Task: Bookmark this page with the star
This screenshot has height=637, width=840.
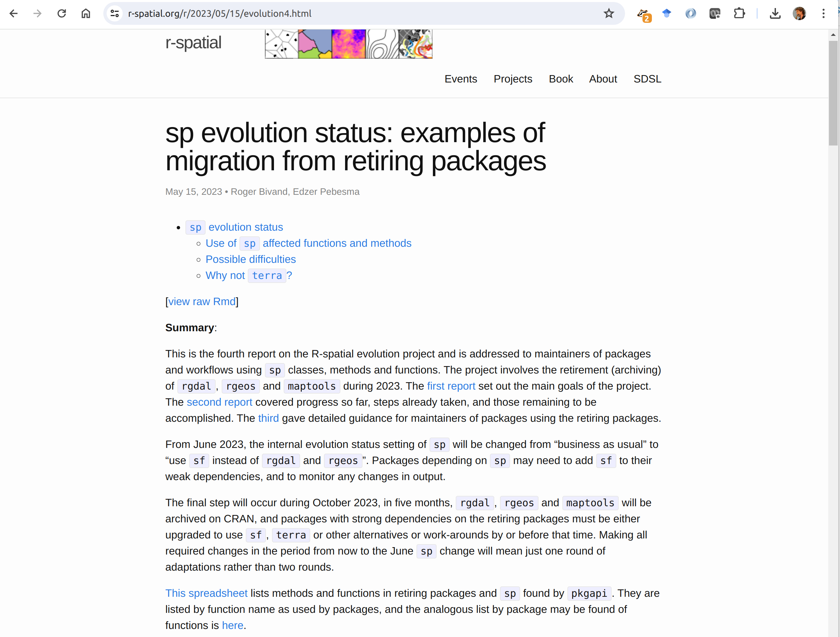Action: coord(608,14)
